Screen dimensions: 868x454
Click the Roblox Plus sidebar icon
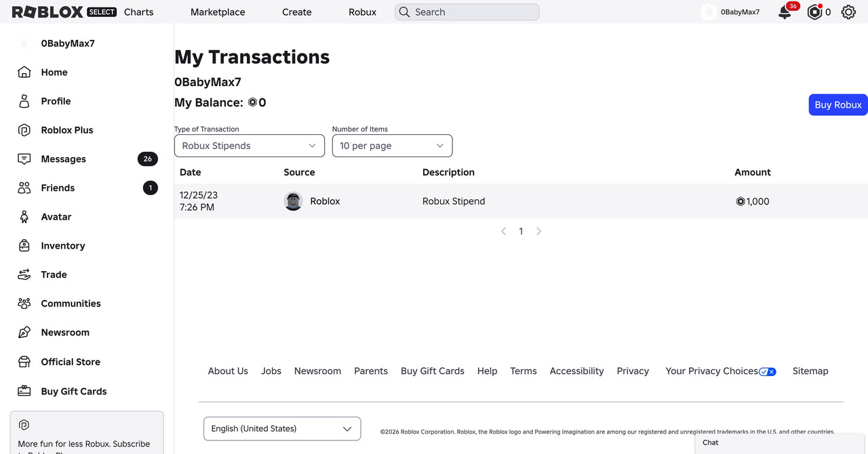coord(24,130)
